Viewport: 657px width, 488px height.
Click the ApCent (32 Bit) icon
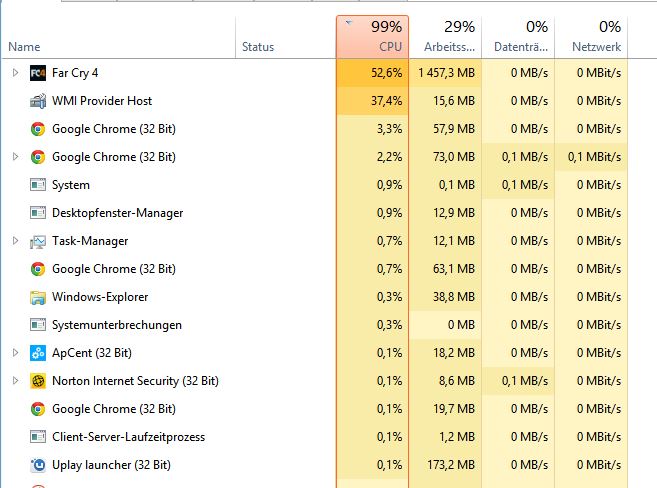[38, 353]
